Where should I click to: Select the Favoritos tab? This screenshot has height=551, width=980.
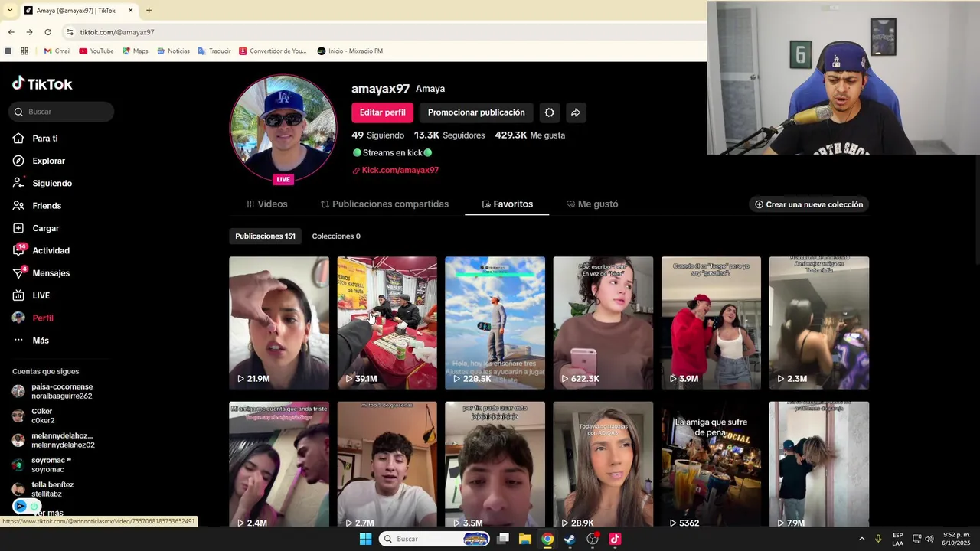[507, 204]
